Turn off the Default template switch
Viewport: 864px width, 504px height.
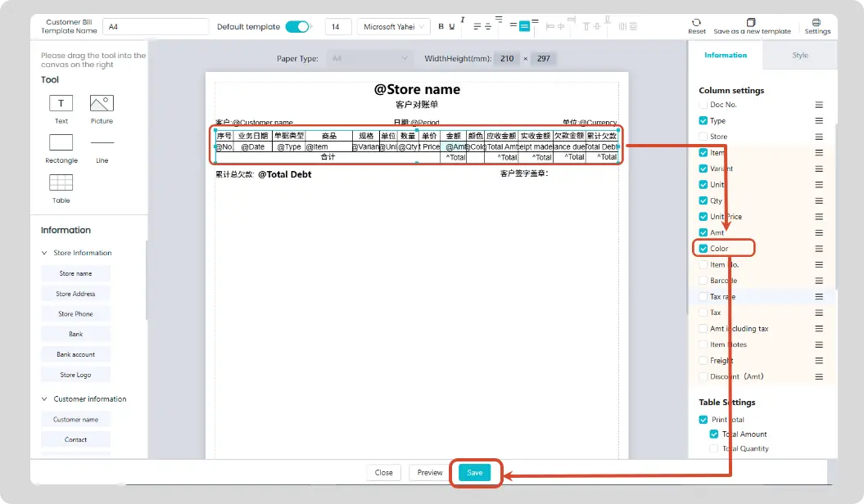298,26
